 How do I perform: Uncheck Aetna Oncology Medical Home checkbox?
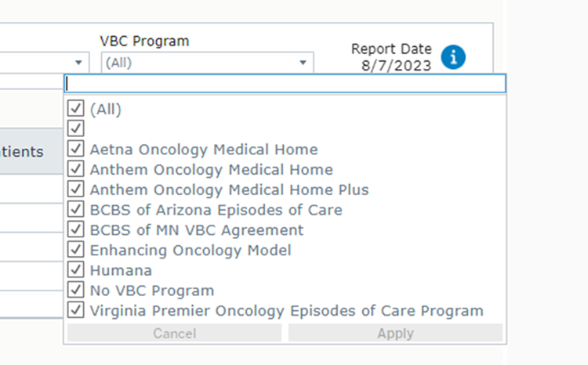(76, 149)
